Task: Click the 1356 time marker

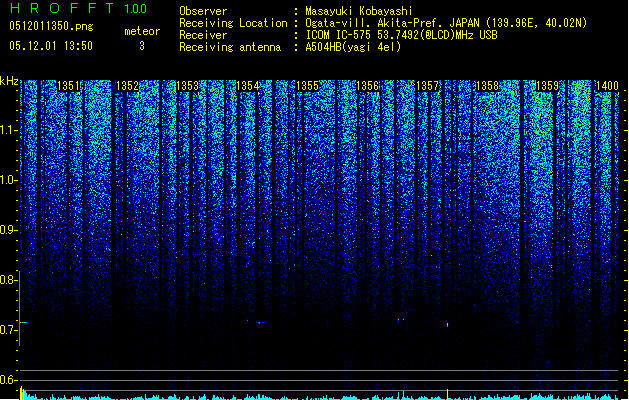Action: [x=367, y=86]
